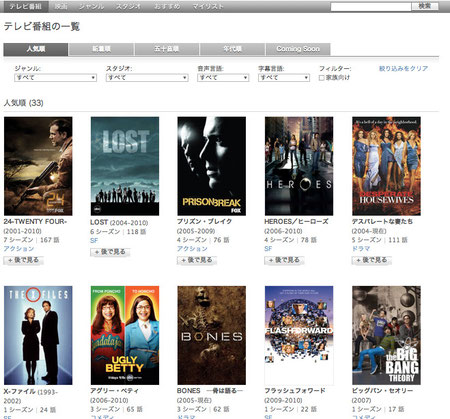Click the X-ファイル title link
Screen dimensions: 450x419
(19, 391)
